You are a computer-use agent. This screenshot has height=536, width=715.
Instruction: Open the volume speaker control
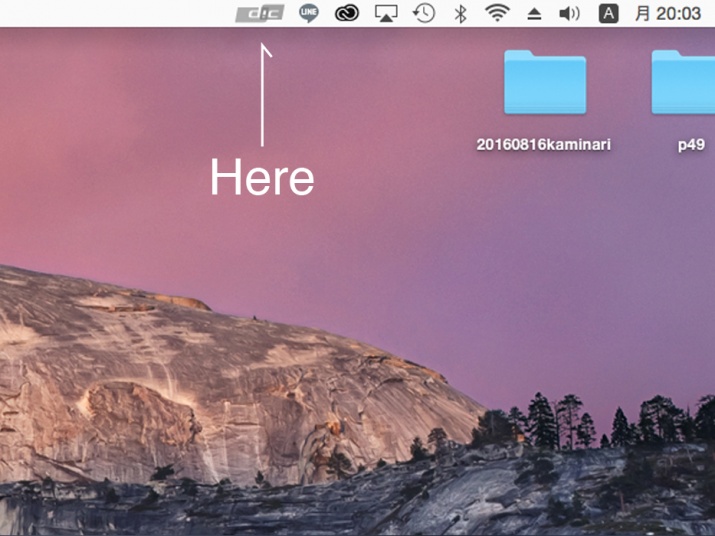point(569,13)
